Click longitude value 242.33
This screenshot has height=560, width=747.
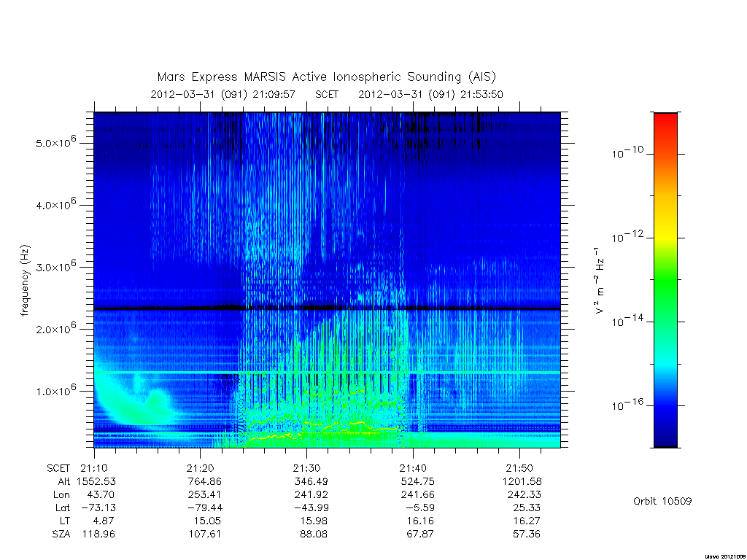[524, 495]
